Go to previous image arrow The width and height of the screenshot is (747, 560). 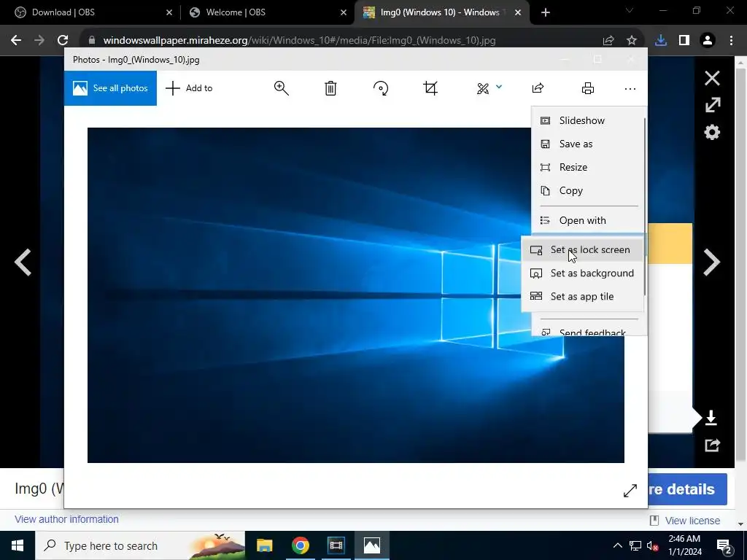pos(23,262)
